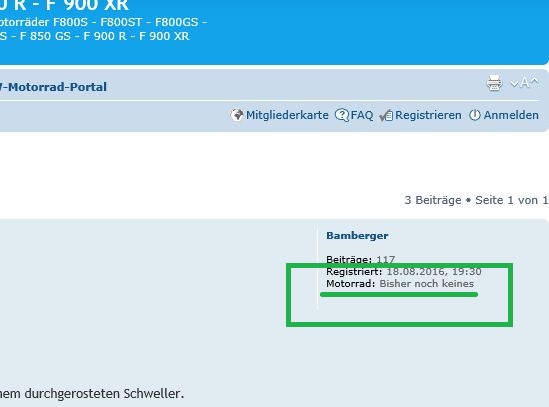Click Bamberger's Beiträge count 117
This screenshot has width=549, height=407.
[x=386, y=260]
